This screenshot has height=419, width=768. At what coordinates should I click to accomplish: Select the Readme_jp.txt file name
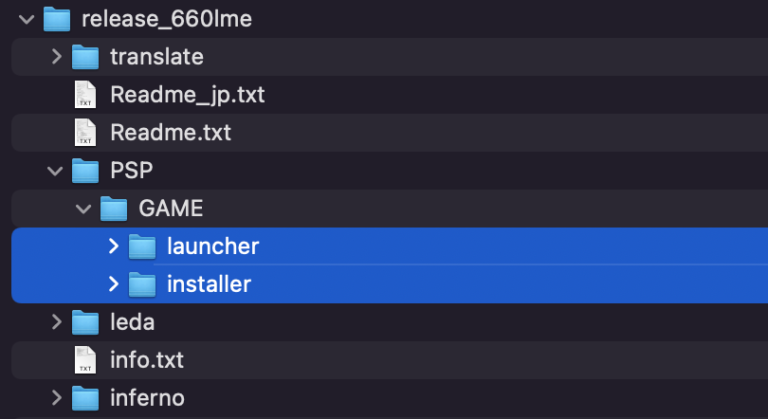pos(187,95)
